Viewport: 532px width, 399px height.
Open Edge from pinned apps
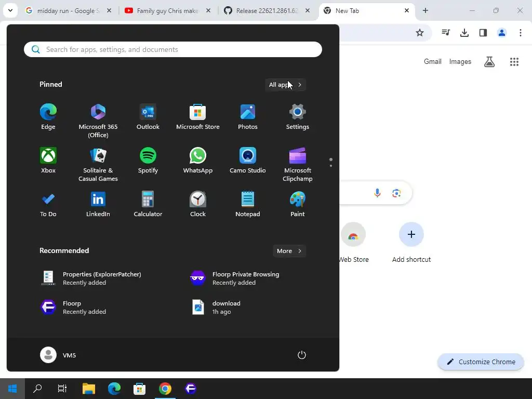(x=48, y=117)
